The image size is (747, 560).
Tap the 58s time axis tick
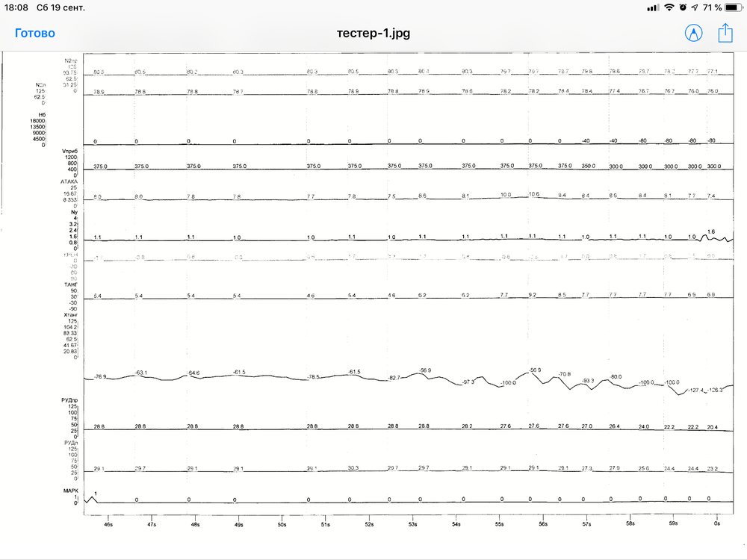point(630,523)
